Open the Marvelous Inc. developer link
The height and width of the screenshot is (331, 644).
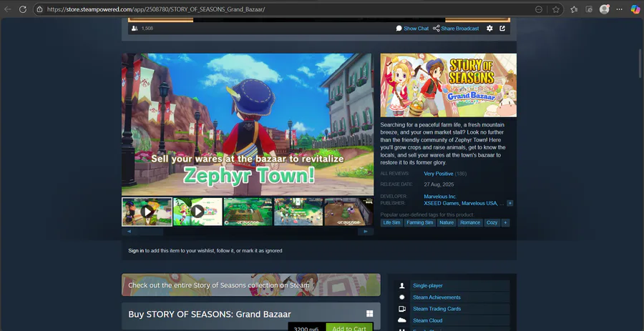click(x=440, y=197)
